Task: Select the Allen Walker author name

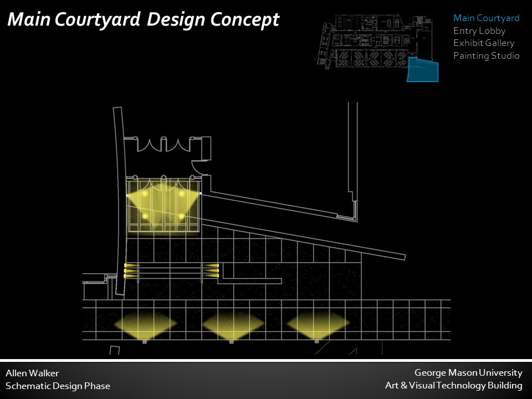Action: (x=32, y=373)
